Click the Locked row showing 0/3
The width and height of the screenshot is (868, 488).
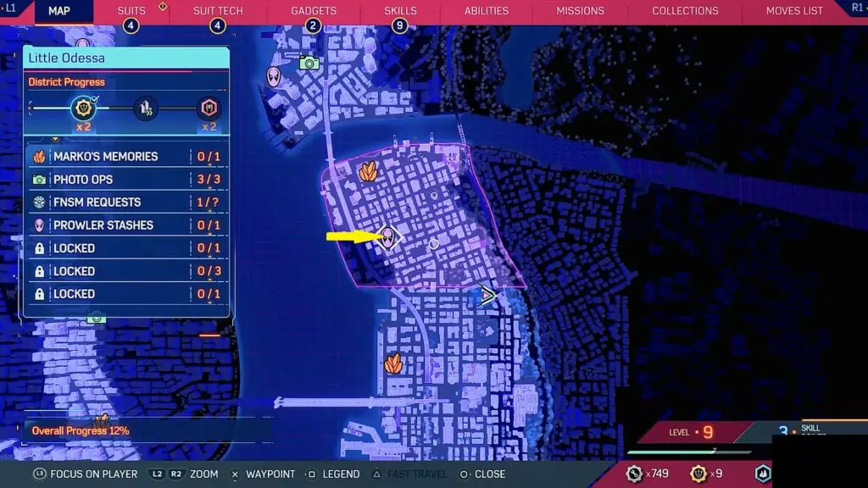point(125,271)
